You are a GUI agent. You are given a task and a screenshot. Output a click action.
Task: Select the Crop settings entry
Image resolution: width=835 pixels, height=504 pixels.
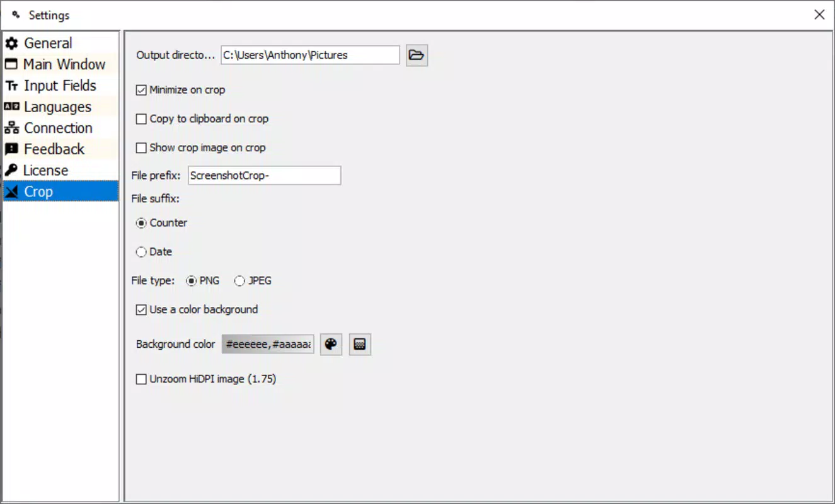click(x=60, y=192)
